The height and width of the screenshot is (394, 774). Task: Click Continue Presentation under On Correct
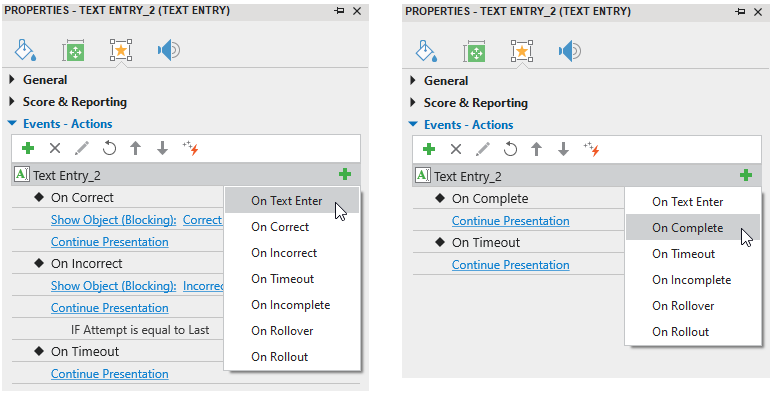110,242
